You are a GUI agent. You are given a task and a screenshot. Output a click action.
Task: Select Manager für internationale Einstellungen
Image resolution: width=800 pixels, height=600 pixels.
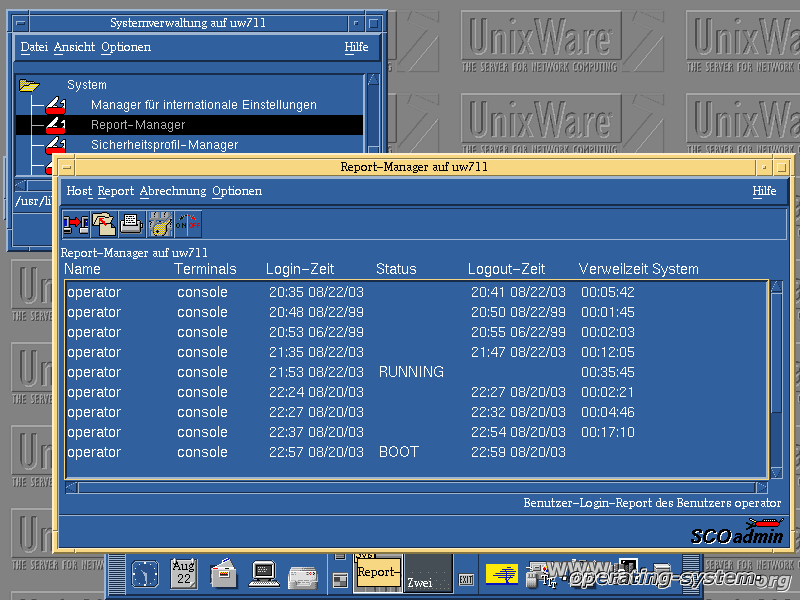tap(204, 105)
